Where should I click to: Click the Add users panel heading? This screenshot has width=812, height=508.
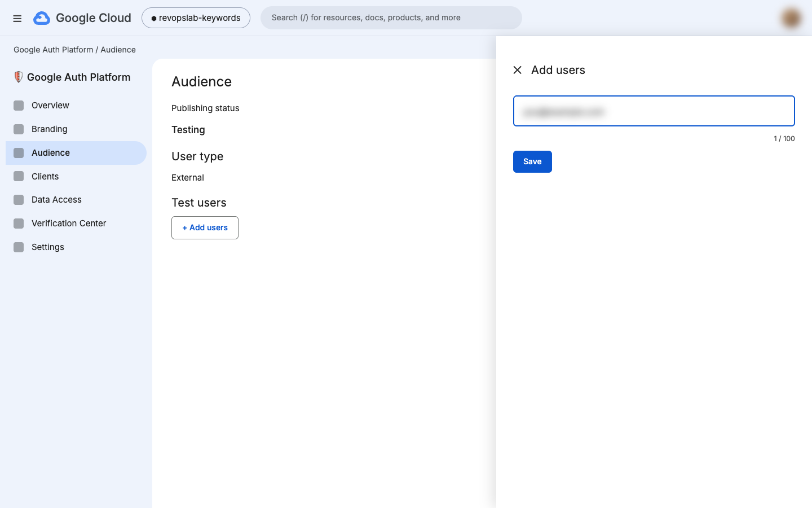point(558,70)
